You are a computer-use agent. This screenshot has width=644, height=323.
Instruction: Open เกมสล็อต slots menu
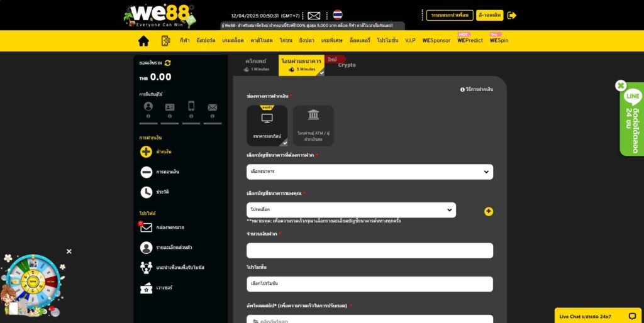(233, 40)
